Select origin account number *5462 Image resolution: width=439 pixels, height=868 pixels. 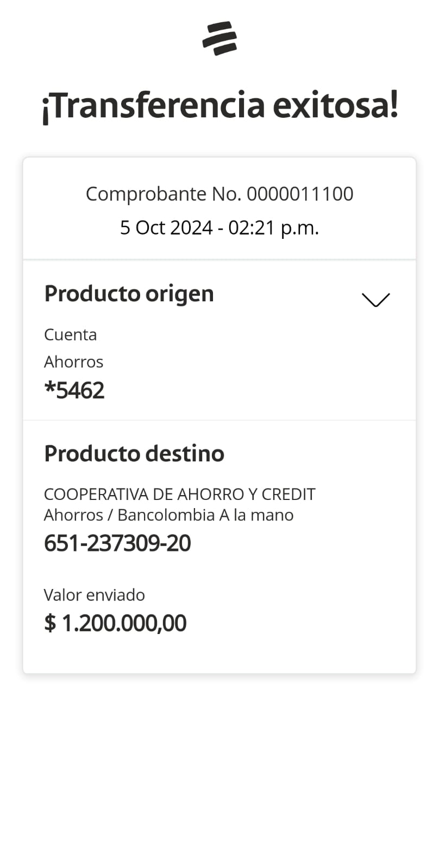point(74,390)
